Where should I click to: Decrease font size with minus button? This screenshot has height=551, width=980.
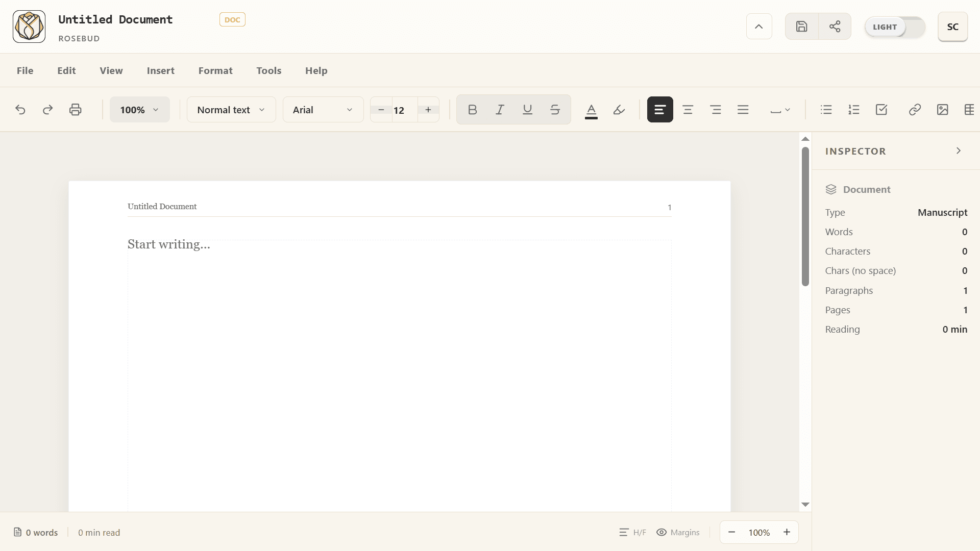click(x=381, y=110)
